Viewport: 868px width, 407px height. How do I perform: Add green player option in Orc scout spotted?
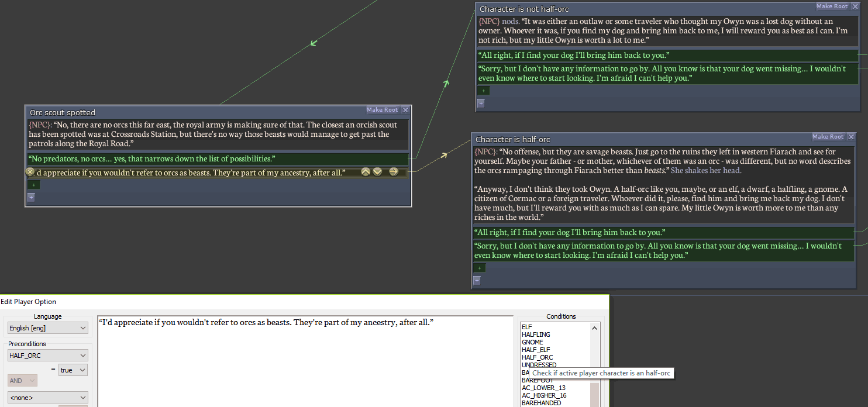[33, 185]
